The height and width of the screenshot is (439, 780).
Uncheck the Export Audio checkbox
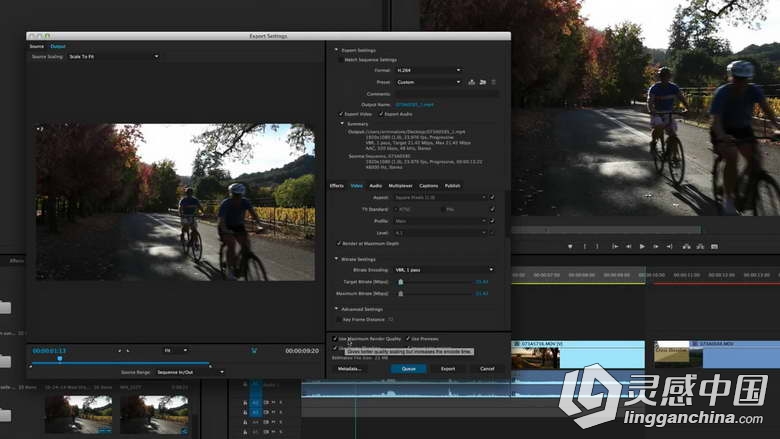click(381, 114)
